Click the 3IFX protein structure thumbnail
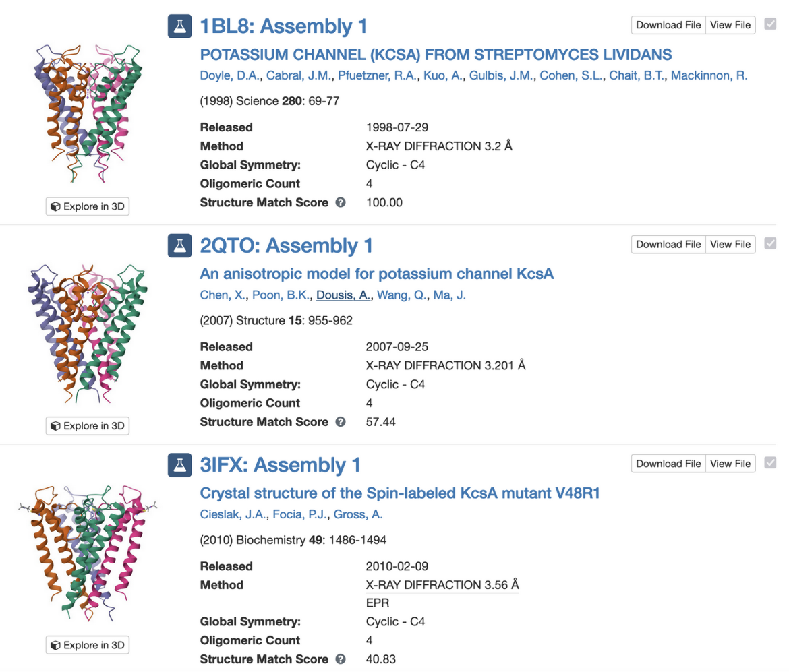789x672 pixels. [x=88, y=553]
